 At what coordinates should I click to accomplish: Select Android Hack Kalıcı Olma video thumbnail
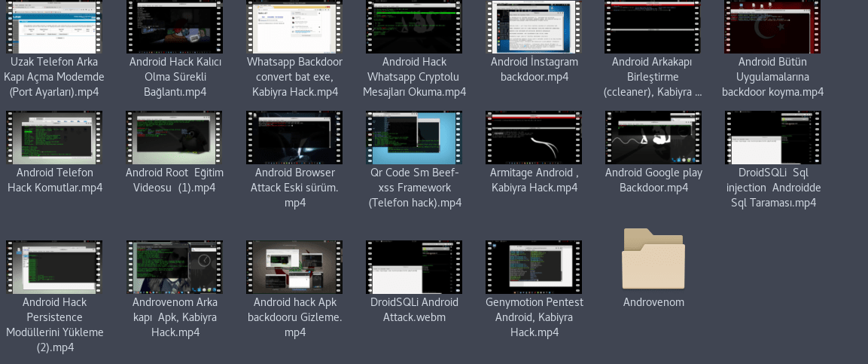175,26
